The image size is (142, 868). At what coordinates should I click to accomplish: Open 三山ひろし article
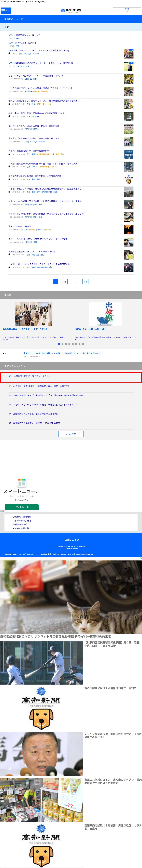[x=45, y=201]
